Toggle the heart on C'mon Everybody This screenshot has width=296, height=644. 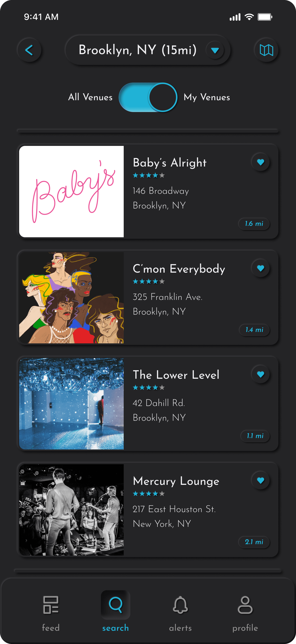pyautogui.click(x=260, y=268)
